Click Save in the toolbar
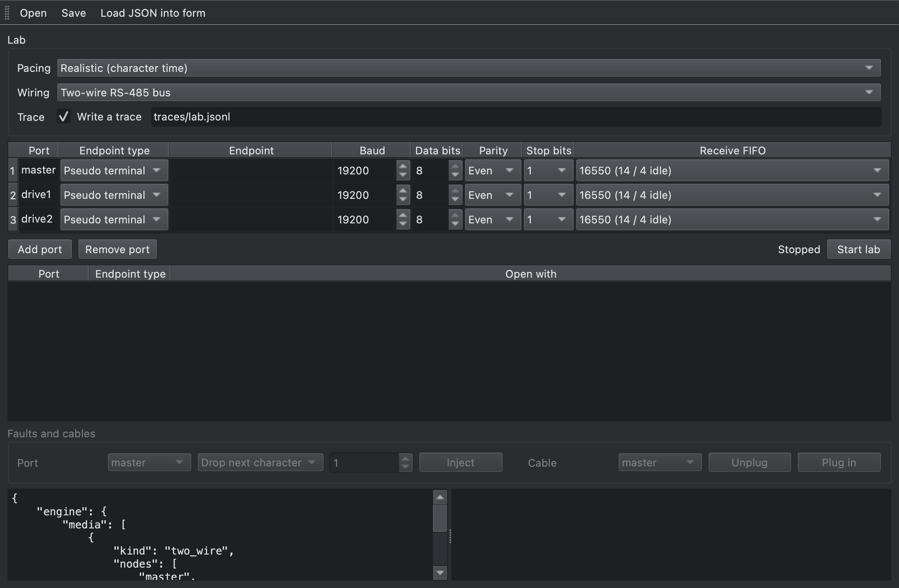899x588 pixels. pyautogui.click(x=74, y=13)
